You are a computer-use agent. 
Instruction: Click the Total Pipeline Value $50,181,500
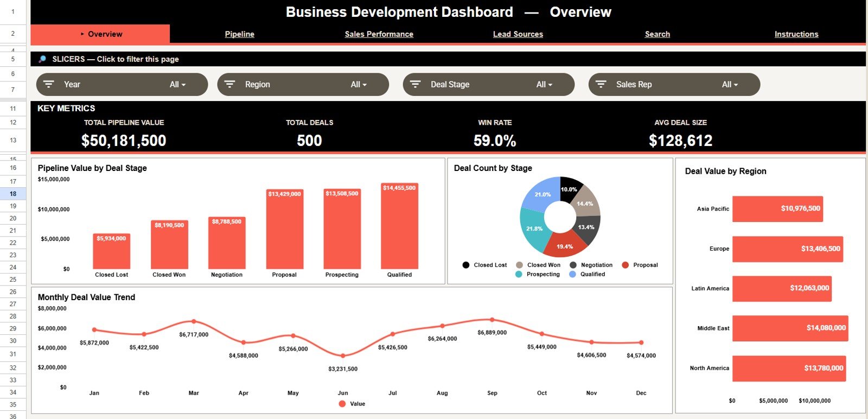point(124,141)
